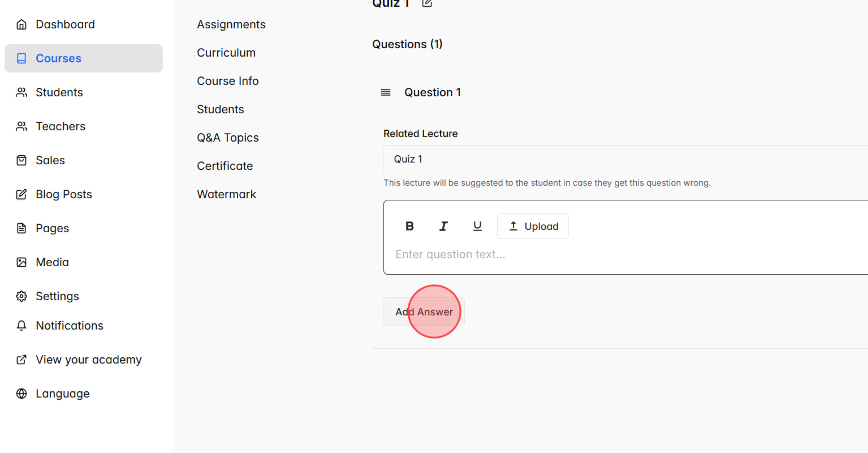
Task: Select Courses in the sidebar
Action: [x=58, y=58]
